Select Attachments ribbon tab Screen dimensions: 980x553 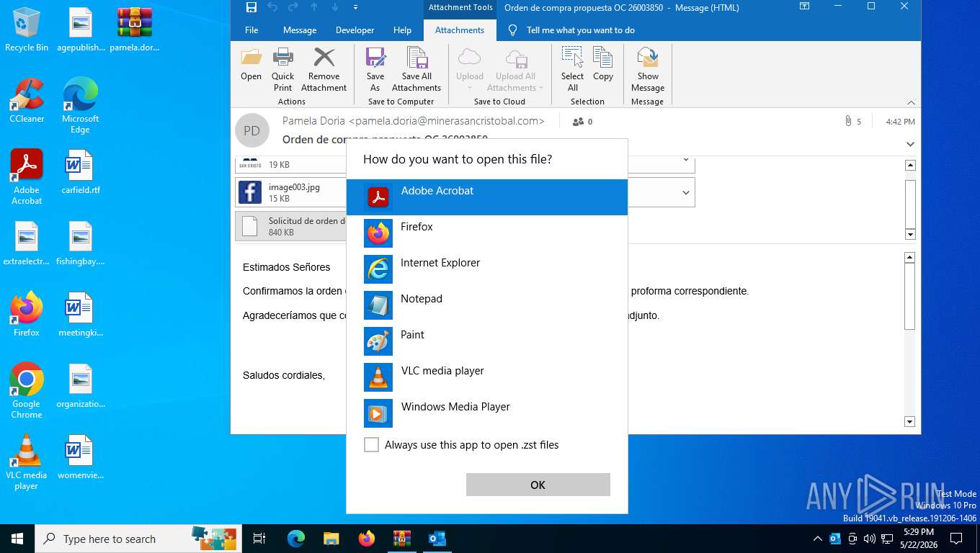coord(460,30)
